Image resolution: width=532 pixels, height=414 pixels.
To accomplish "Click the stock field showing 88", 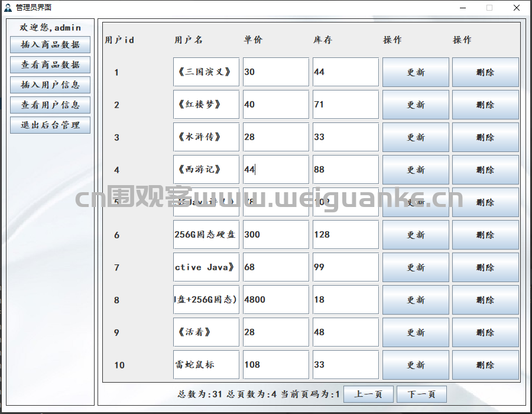I will pyautogui.click(x=346, y=170).
